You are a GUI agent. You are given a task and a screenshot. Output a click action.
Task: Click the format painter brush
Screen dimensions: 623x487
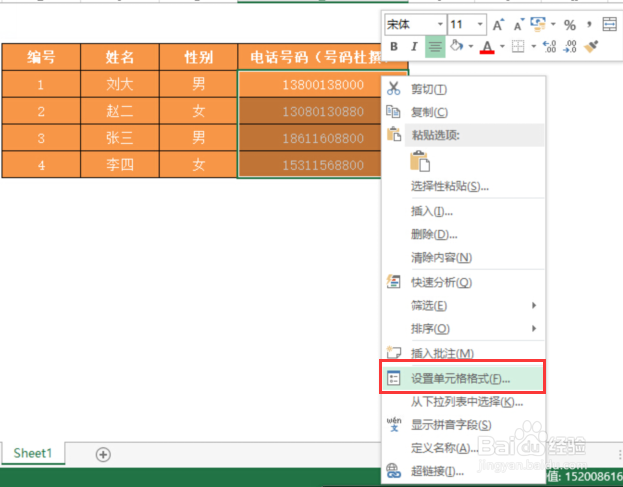(x=592, y=46)
